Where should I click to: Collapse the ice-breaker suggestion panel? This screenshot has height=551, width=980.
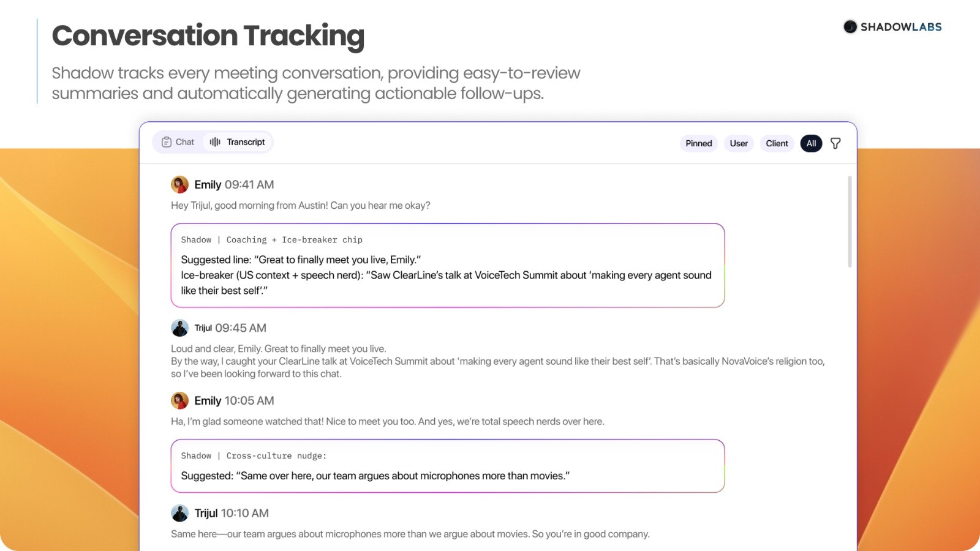[447, 264]
